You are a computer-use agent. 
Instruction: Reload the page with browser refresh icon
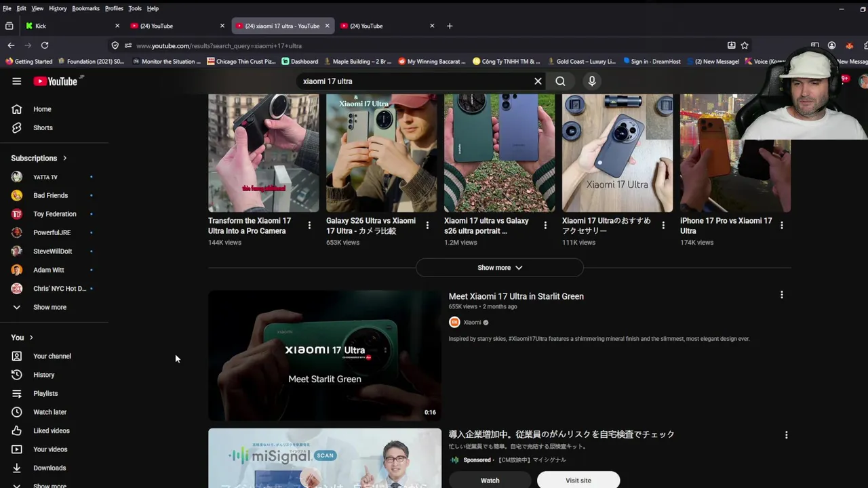tap(45, 45)
